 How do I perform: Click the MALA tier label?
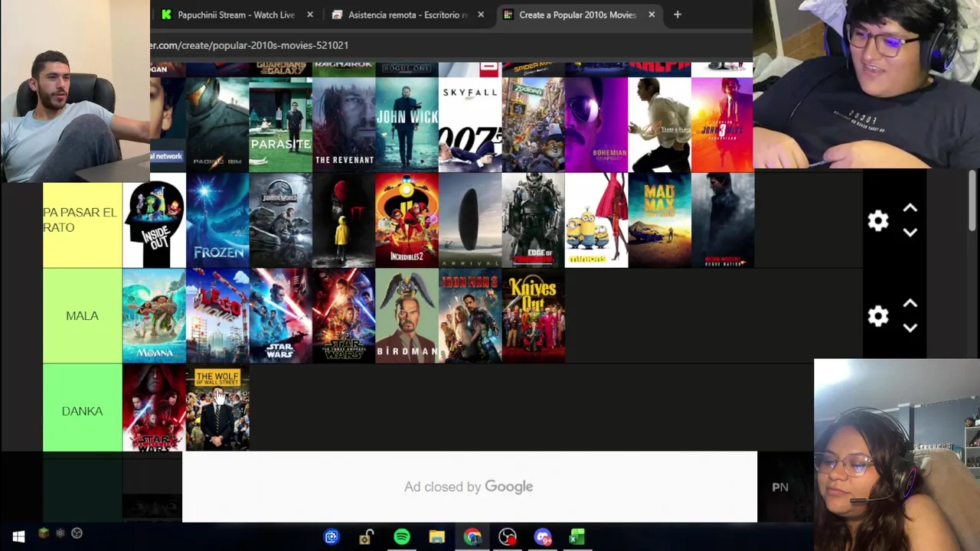[82, 315]
